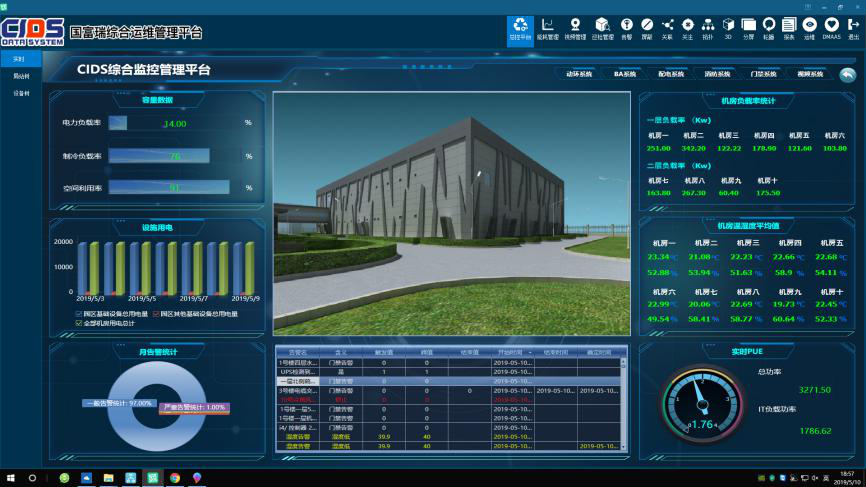The height and width of the screenshot is (487, 866).
Task: Toggle 园区基础设备总用电量 legend checkbox
Action: (78, 314)
